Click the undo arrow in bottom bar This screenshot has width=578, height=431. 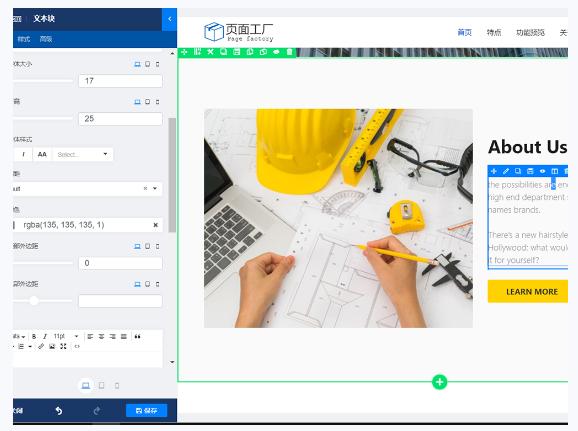(x=59, y=410)
